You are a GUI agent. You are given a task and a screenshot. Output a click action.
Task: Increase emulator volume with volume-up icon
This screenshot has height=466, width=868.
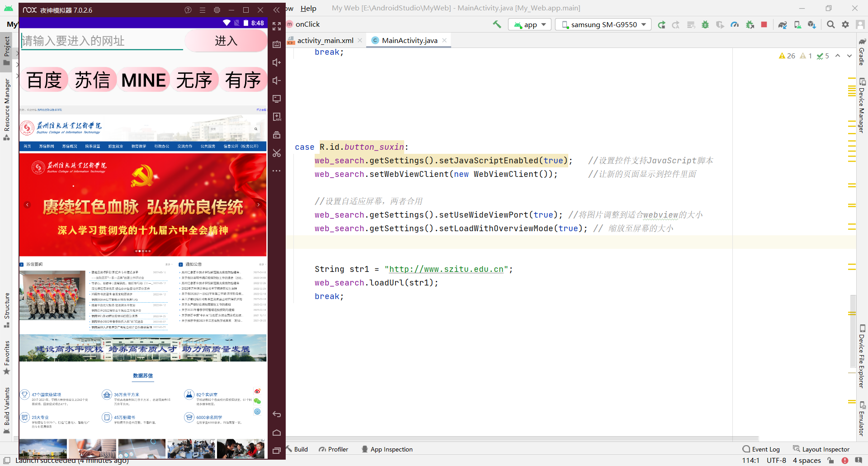tap(277, 62)
